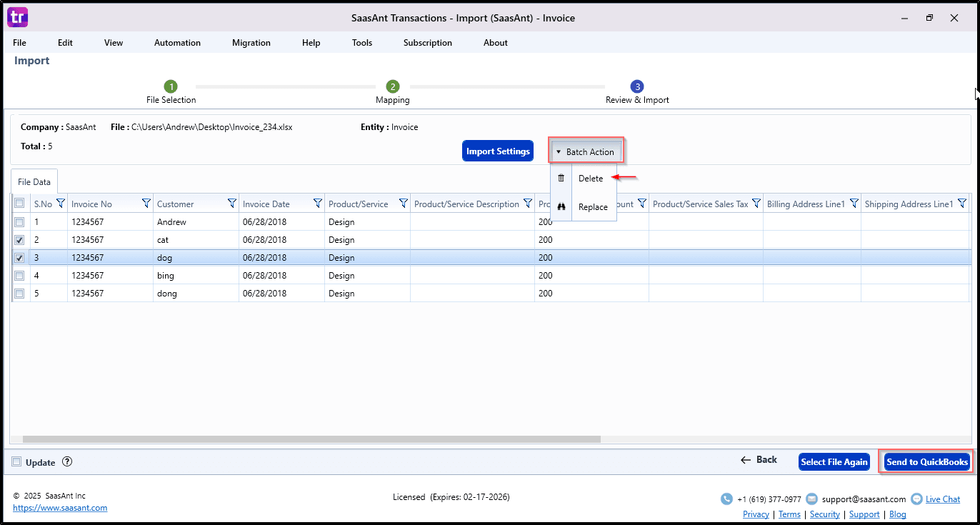Open filter dropdown on Product/Service Sales Tax
This screenshot has width=980, height=525.
click(x=756, y=204)
